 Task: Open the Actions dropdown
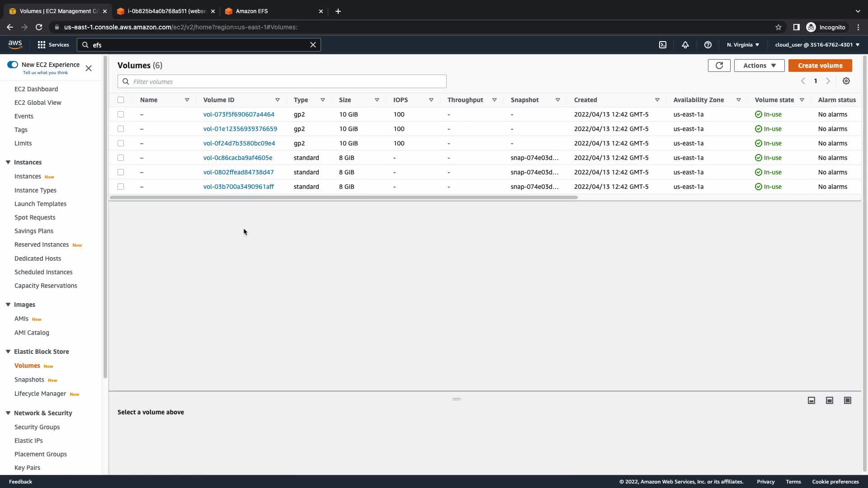tap(759, 66)
